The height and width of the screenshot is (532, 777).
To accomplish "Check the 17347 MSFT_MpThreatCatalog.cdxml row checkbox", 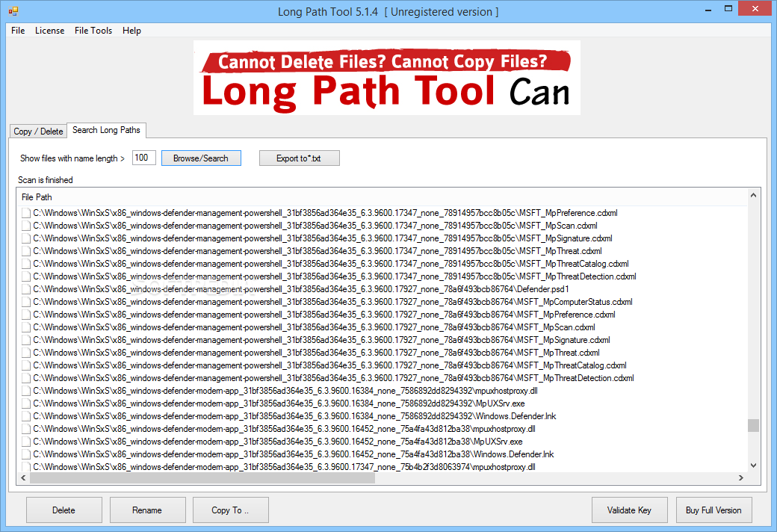I will pos(26,265).
